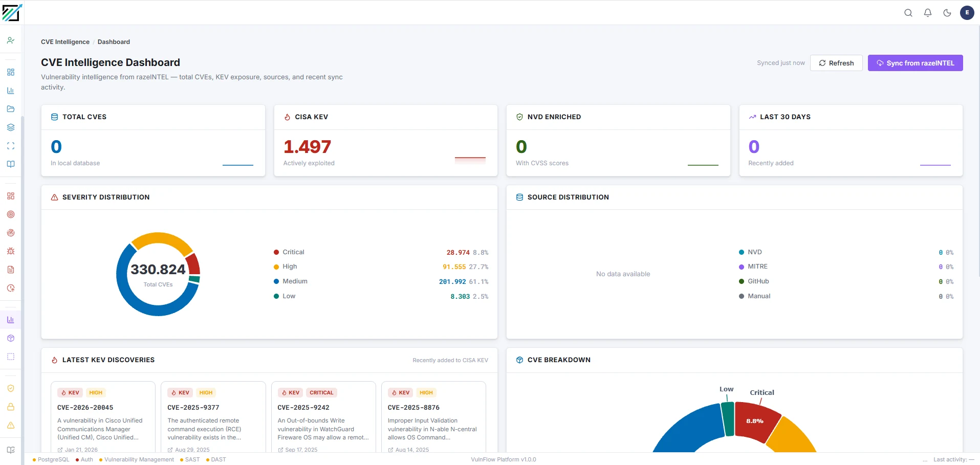Open CVE-2025-9242 KEV card
This screenshot has height=465, width=980.
pyautogui.click(x=323, y=417)
